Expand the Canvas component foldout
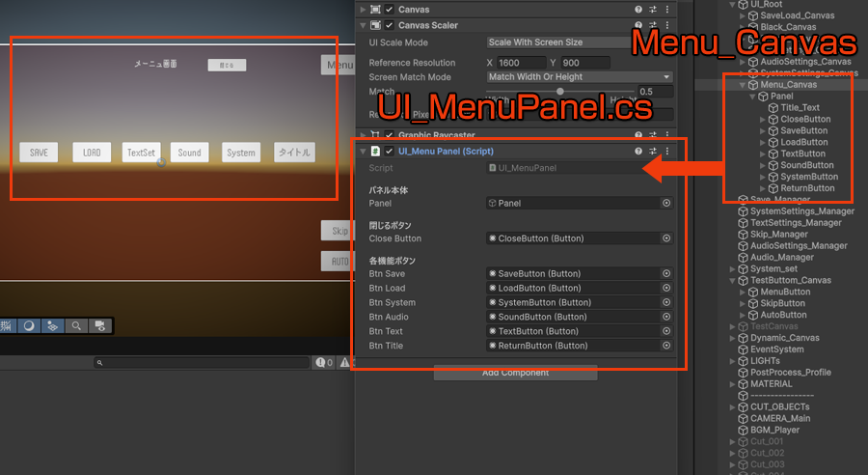Image resolution: width=868 pixels, height=475 pixels. click(x=363, y=9)
